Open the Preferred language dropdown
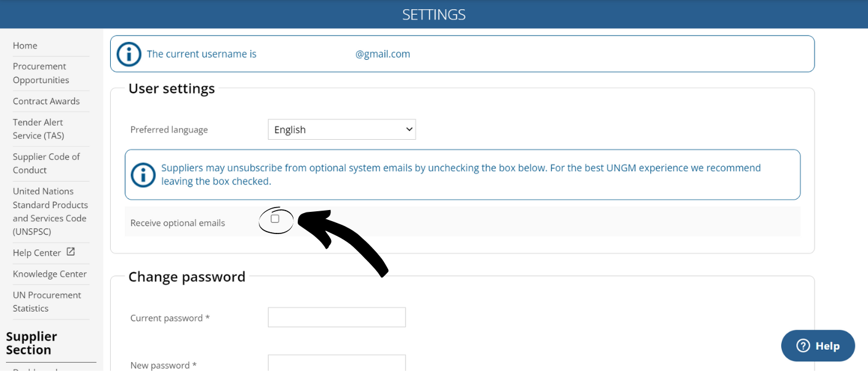 click(341, 130)
